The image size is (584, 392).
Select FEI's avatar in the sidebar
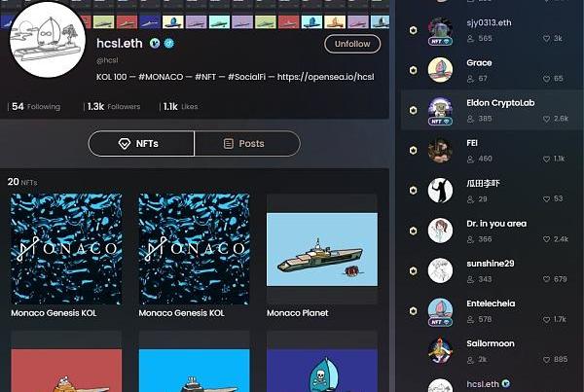point(440,150)
